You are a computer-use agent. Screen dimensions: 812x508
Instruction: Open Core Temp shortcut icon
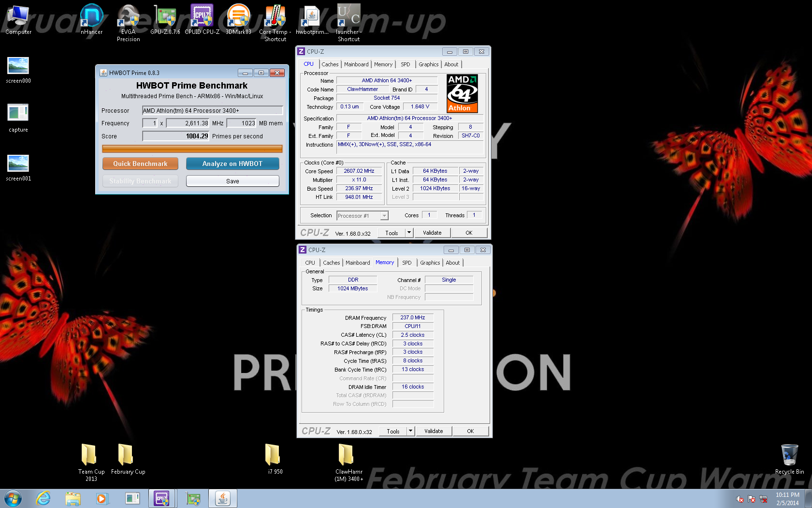pyautogui.click(x=275, y=23)
